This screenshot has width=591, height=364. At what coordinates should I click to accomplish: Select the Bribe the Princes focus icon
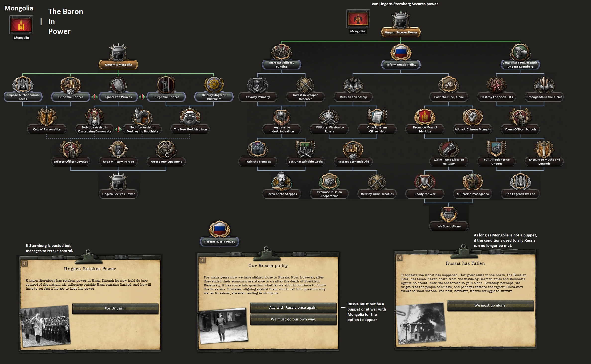pyautogui.click(x=71, y=85)
